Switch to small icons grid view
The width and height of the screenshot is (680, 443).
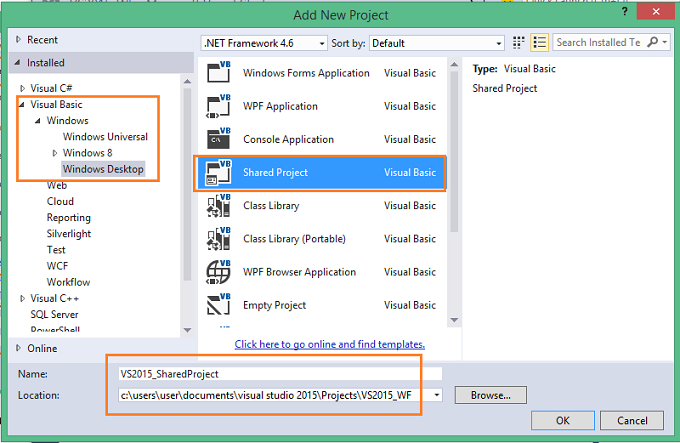[x=518, y=42]
